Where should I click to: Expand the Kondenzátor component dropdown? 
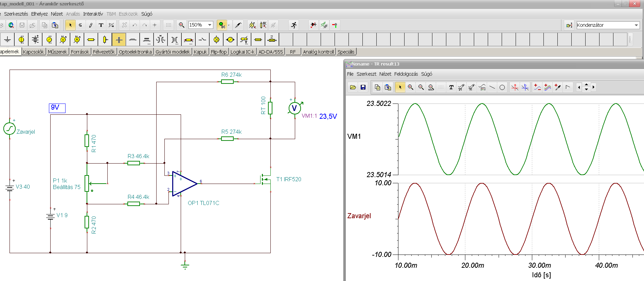tap(636, 25)
